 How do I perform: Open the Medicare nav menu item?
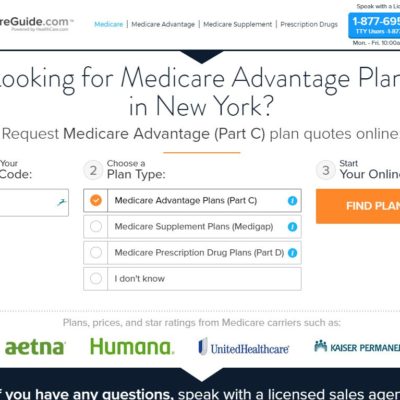click(x=109, y=24)
